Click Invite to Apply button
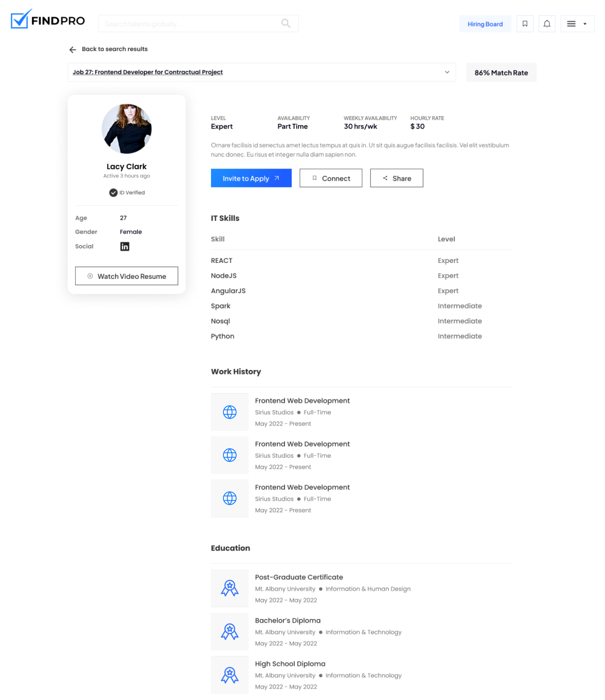Screen dimensions: 605x700 [x=251, y=178]
